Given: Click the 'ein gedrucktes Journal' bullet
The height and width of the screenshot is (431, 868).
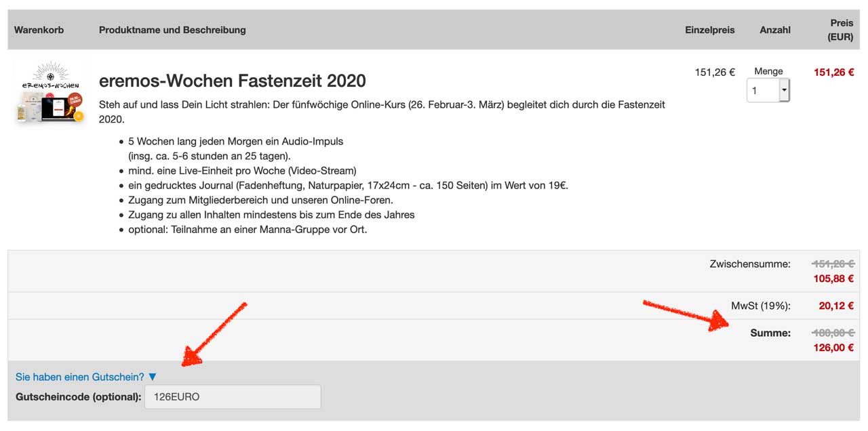Looking at the screenshot, I should tap(348, 186).
